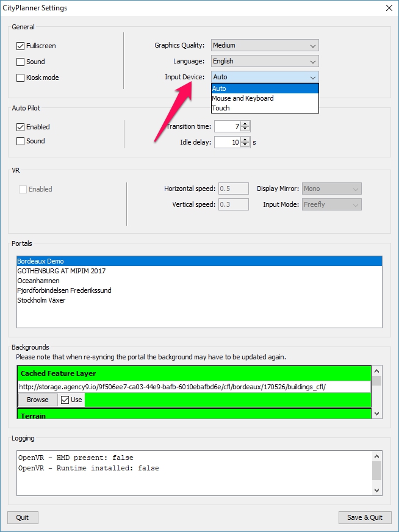This screenshot has height=532, width=399.
Task: Select Bordeaux Demo portal
Action: (199, 261)
